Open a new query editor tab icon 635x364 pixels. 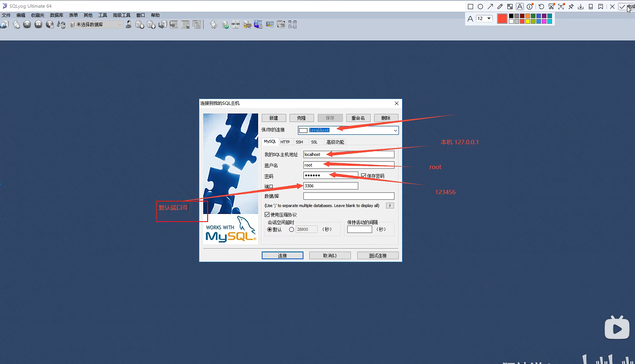click(16, 24)
